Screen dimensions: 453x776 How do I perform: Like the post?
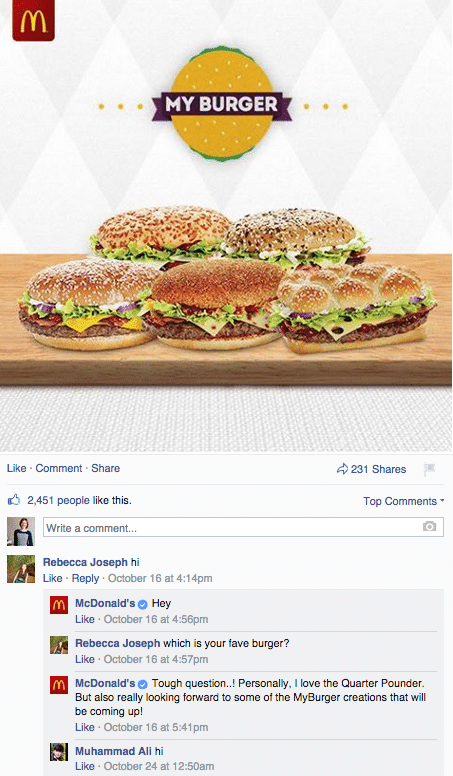[16, 468]
